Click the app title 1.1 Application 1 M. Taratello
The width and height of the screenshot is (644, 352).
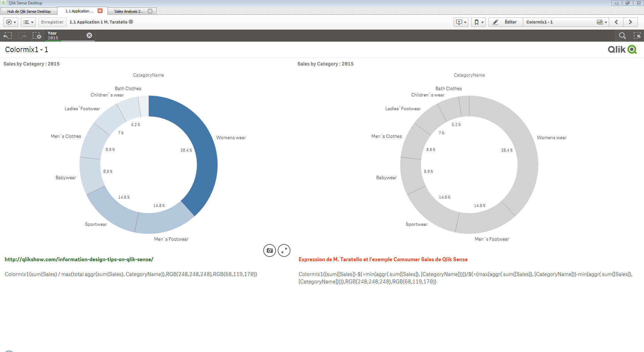[98, 22]
